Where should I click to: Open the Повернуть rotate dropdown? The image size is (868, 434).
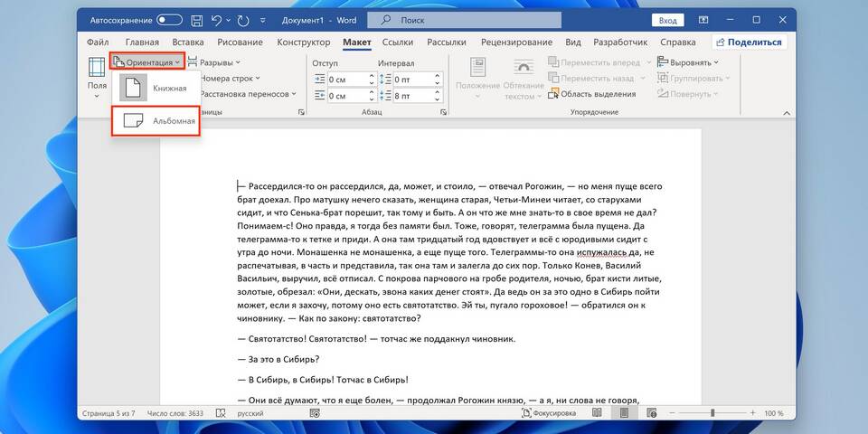(x=687, y=93)
